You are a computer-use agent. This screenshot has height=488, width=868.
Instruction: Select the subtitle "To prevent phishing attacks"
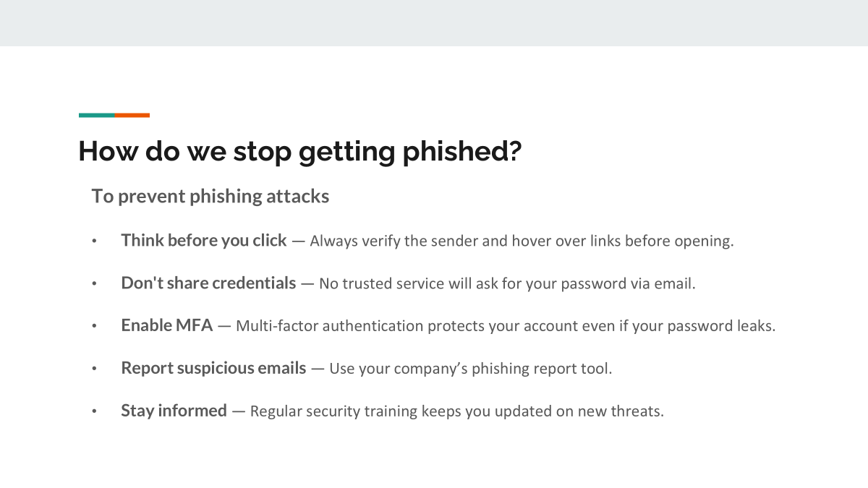pyautogui.click(x=210, y=196)
